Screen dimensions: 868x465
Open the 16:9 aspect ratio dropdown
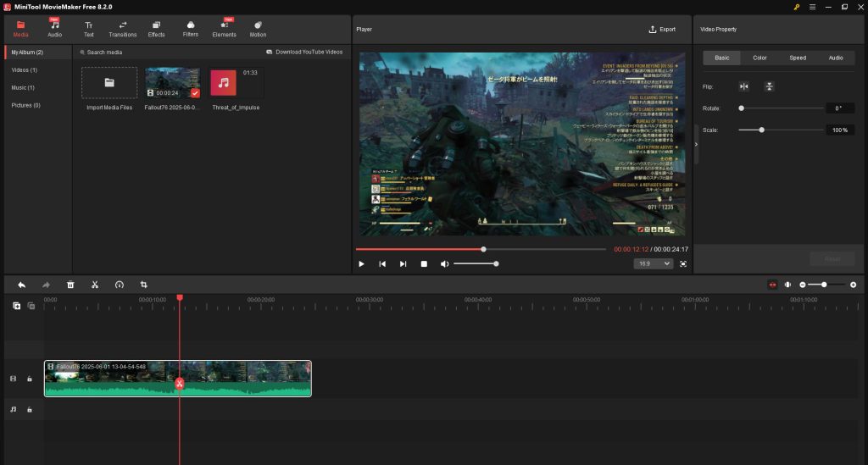tap(654, 263)
